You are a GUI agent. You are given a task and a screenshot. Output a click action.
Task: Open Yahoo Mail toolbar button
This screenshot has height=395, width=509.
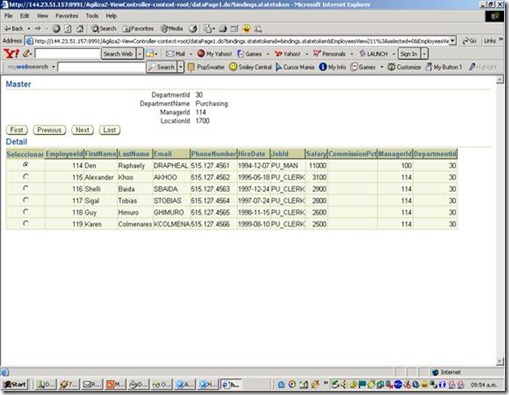[x=175, y=54]
